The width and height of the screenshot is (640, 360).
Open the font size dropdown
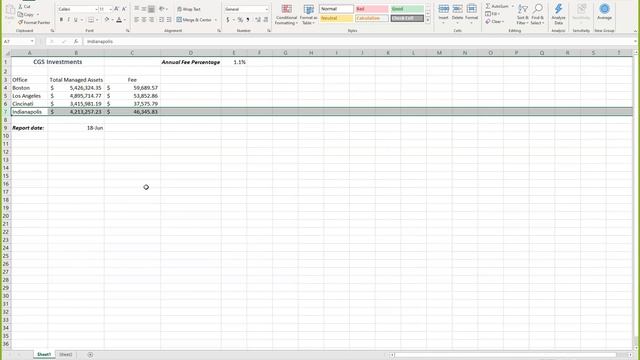[111, 9]
